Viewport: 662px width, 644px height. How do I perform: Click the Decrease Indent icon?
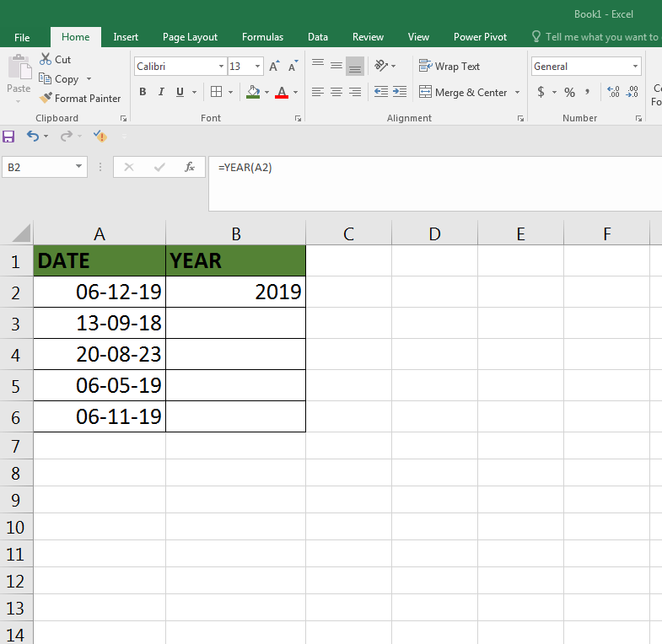tap(381, 92)
